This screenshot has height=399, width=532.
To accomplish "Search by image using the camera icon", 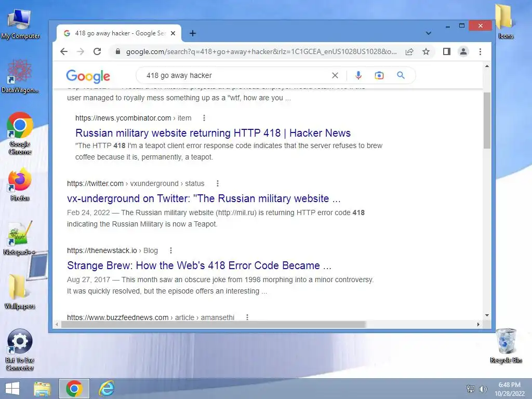I will (379, 75).
